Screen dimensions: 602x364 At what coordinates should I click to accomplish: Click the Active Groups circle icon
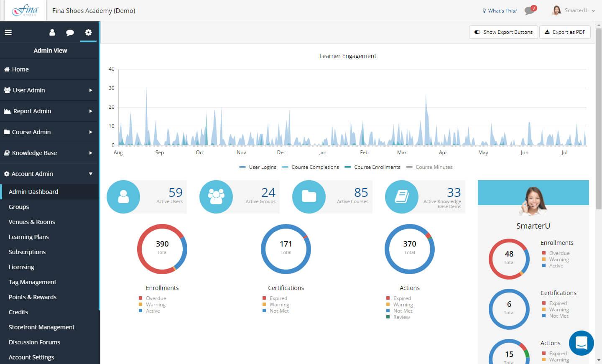click(x=216, y=197)
